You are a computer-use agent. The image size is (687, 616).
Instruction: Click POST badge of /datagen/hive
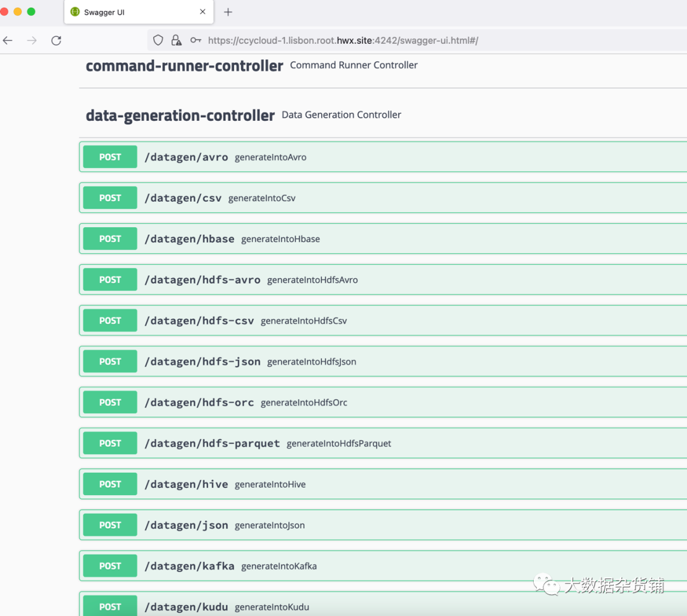click(110, 484)
